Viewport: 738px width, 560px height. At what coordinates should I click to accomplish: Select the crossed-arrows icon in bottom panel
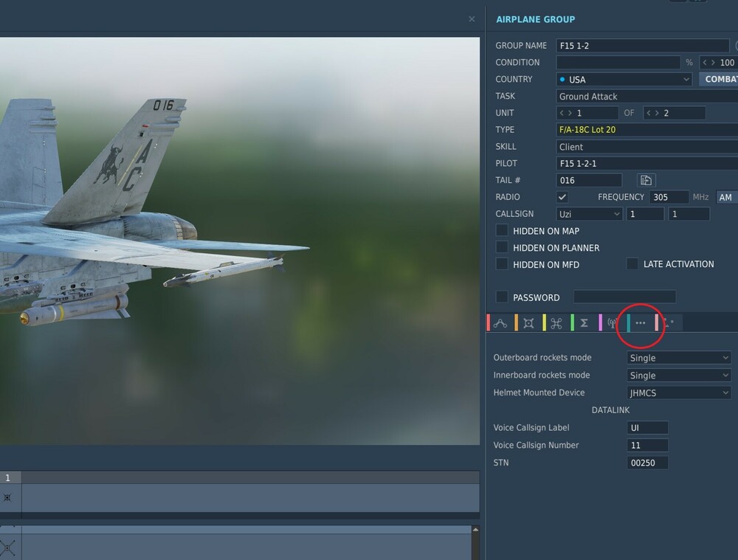(x=7, y=547)
